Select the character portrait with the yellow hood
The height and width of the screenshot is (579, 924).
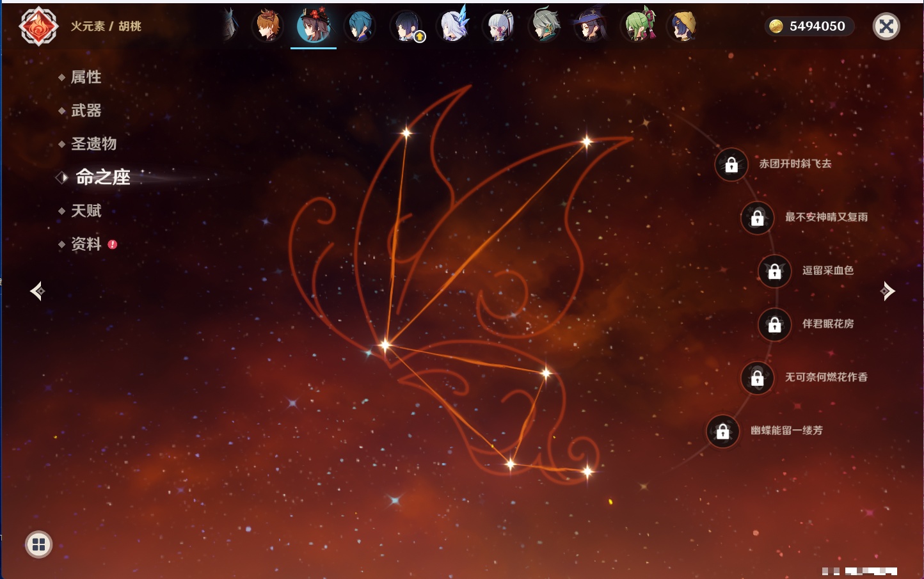pyautogui.click(x=683, y=26)
